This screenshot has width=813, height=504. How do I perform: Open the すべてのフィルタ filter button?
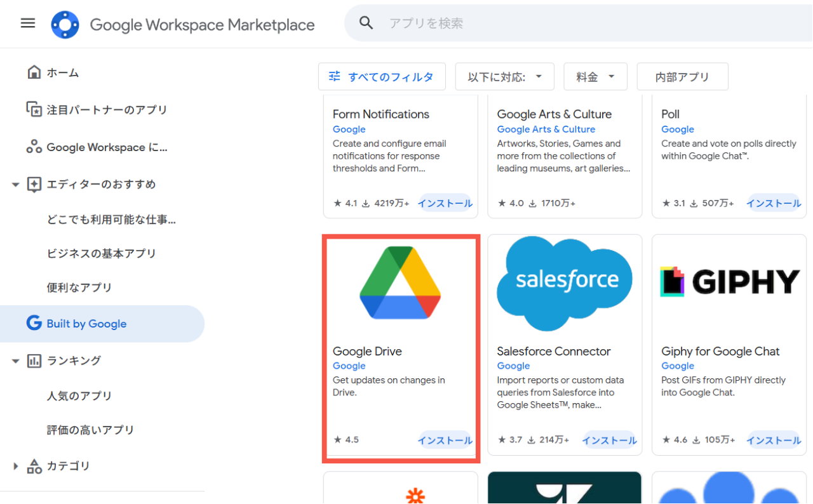(x=382, y=77)
